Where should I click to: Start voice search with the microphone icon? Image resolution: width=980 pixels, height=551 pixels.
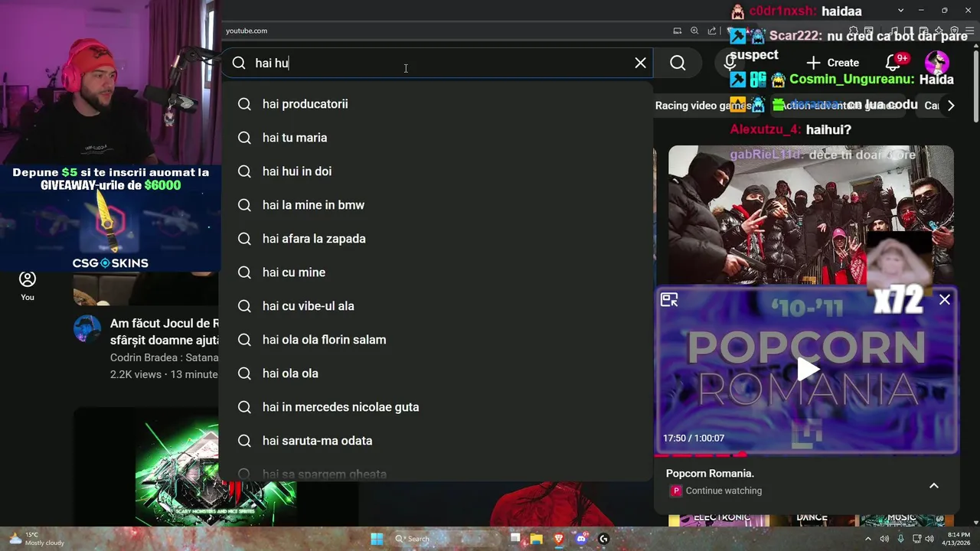coord(729,63)
